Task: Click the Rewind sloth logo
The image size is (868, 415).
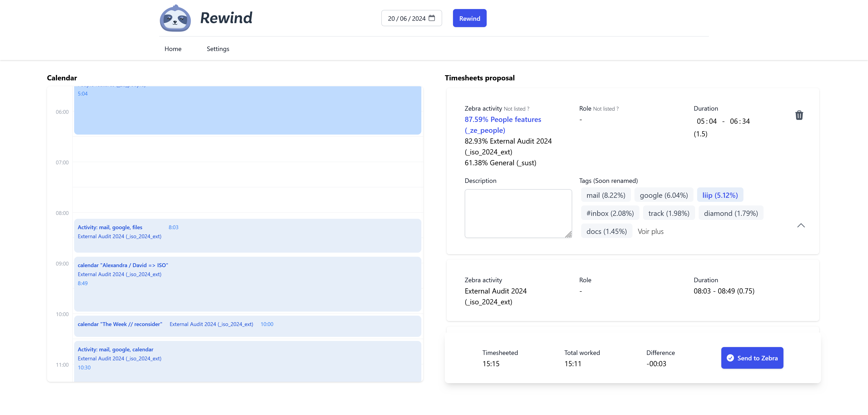Action: pyautogui.click(x=176, y=18)
